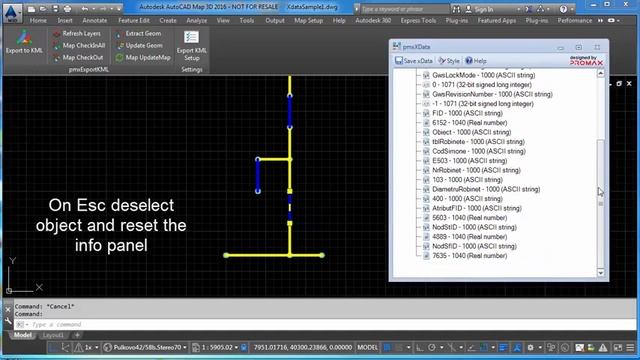Click the Open file icon in quick access toolbar

coord(43,9)
